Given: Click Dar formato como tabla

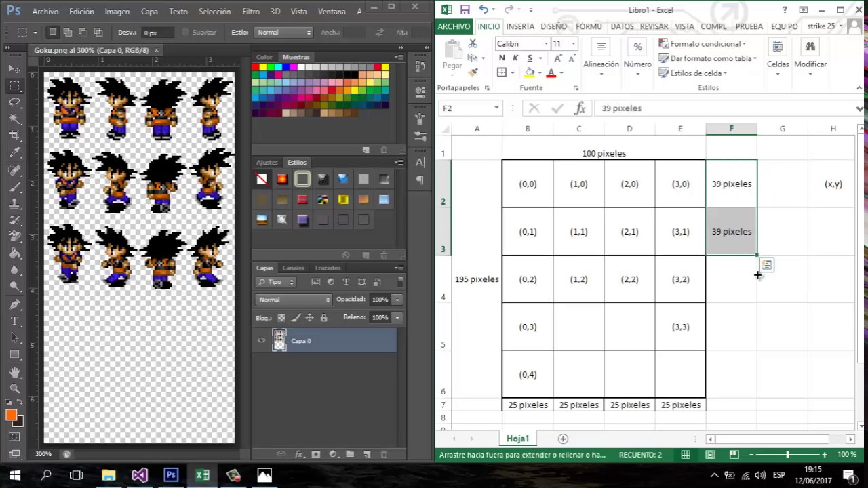Looking at the screenshot, I should pyautogui.click(x=708, y=58).
